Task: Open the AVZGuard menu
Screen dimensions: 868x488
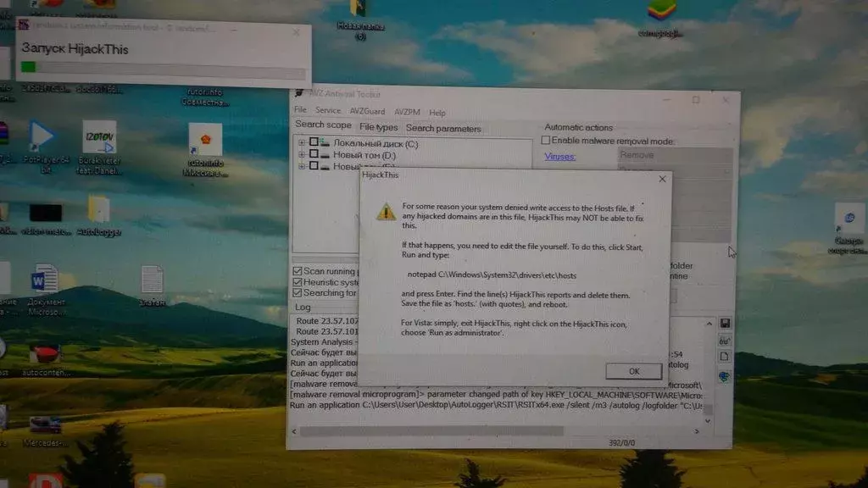Action: pos(367,111)
